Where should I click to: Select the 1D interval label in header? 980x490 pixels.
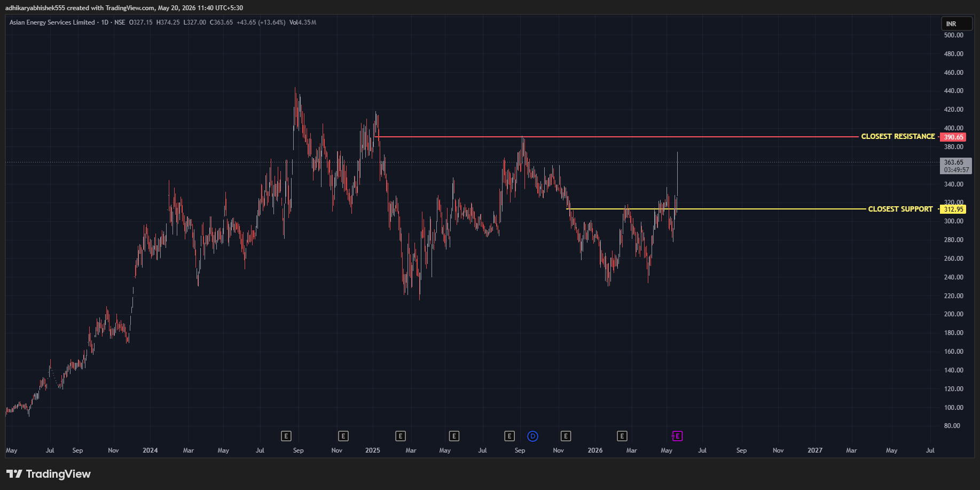click(x=105, y=22)
